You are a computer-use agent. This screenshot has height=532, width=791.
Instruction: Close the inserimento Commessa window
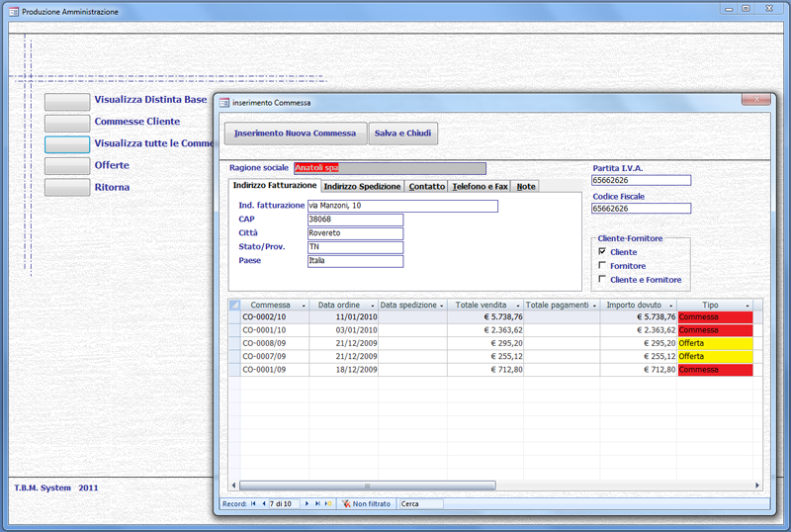(x=756, y=100)
